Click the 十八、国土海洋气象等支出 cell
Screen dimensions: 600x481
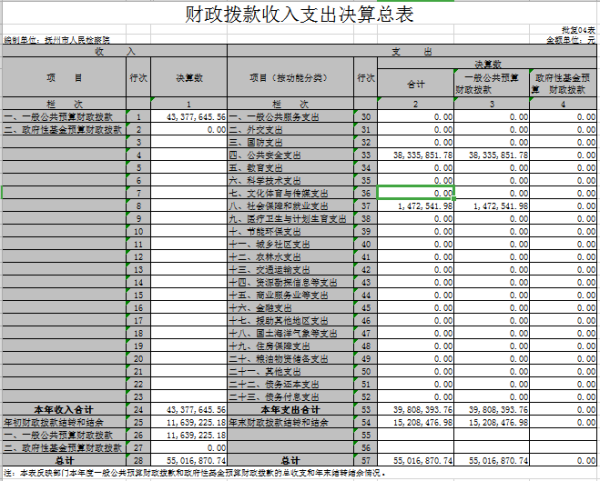290,333
